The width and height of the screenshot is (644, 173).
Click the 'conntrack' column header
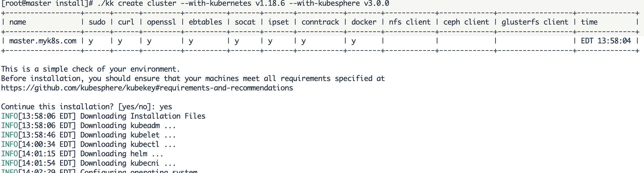point(320,22)
